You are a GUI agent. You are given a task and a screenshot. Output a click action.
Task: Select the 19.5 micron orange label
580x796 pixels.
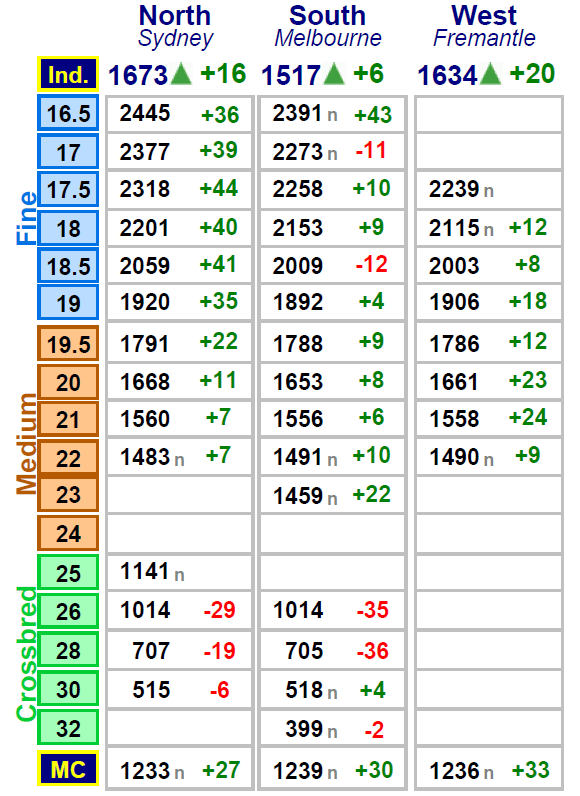tap(68, 344)
